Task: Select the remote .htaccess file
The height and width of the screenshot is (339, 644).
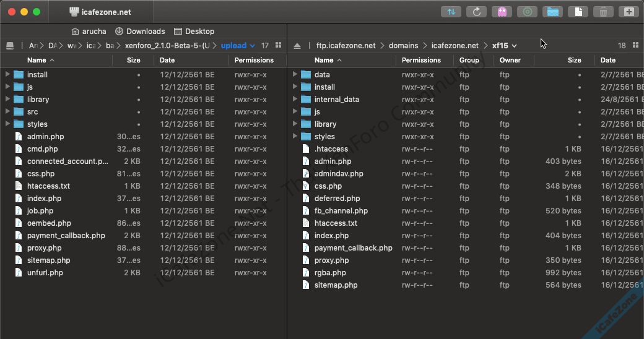Action: [331, 149]
